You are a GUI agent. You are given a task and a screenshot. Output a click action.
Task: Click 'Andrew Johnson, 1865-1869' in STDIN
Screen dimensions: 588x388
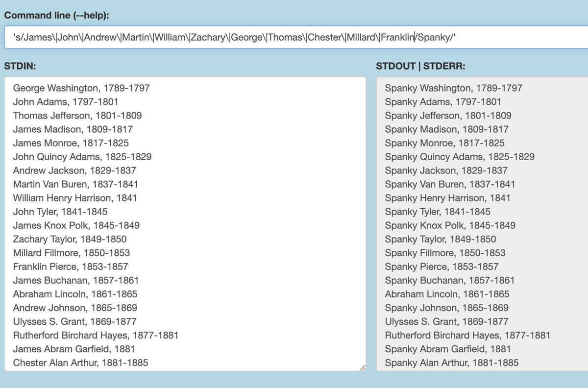[x=75, y=308]
